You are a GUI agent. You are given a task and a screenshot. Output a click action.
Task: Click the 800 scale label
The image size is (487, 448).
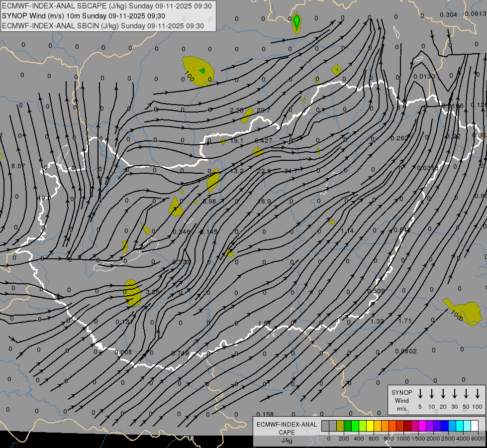389,439
